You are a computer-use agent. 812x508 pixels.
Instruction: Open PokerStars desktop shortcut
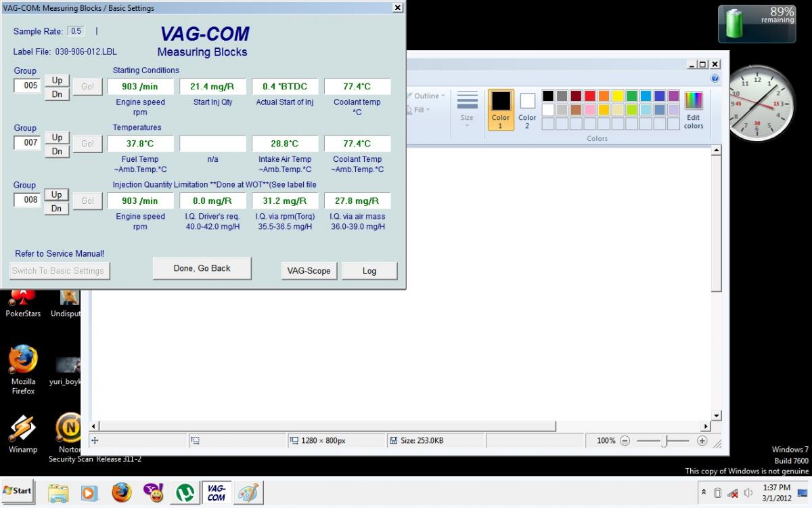click(x=23, y=303)
